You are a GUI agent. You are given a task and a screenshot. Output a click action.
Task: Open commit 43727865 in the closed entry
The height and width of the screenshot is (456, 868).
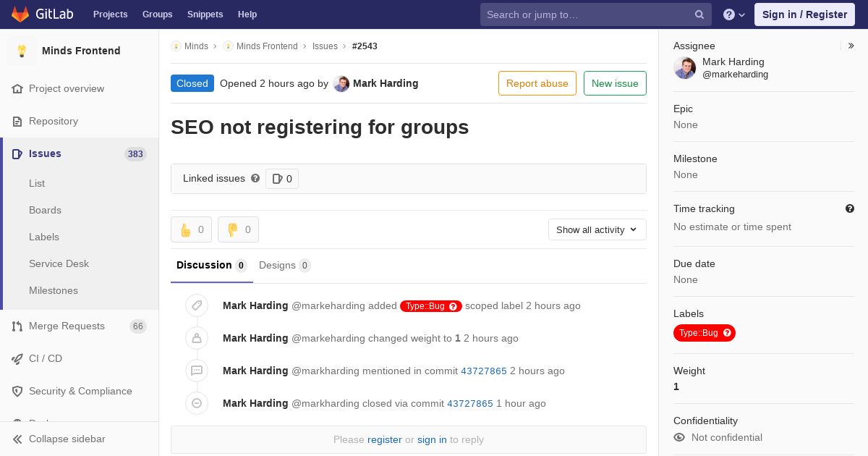tap(470, 403)
